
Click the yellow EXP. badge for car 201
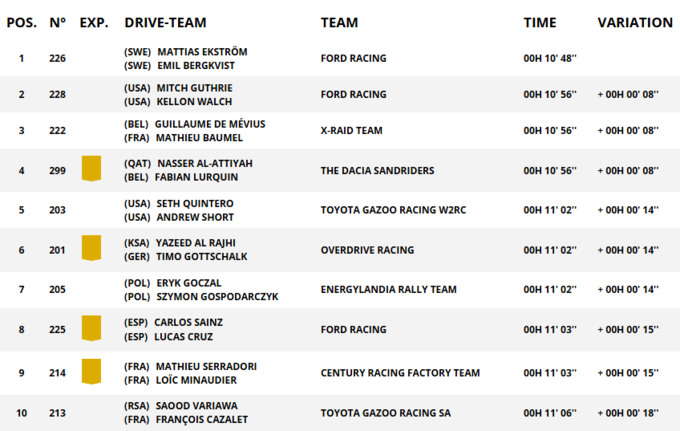tap(91, 248)
